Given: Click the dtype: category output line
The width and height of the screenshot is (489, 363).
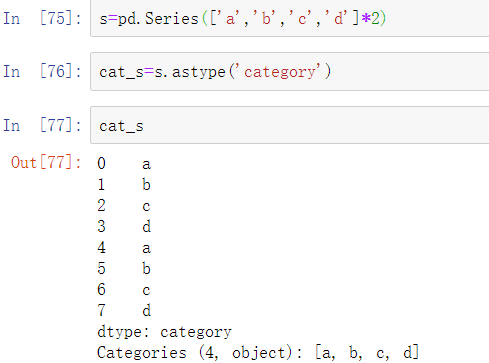Looking at the screenshot, I should click(x=164, y=332).
